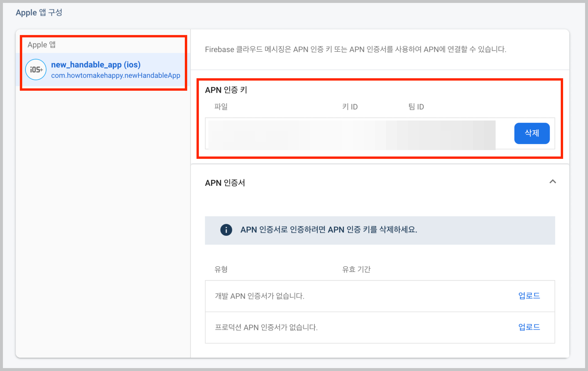This screenshot has height=371, width=588.
Task: Collapse the APN 인증서 section chevron
Action: point(553,181)
